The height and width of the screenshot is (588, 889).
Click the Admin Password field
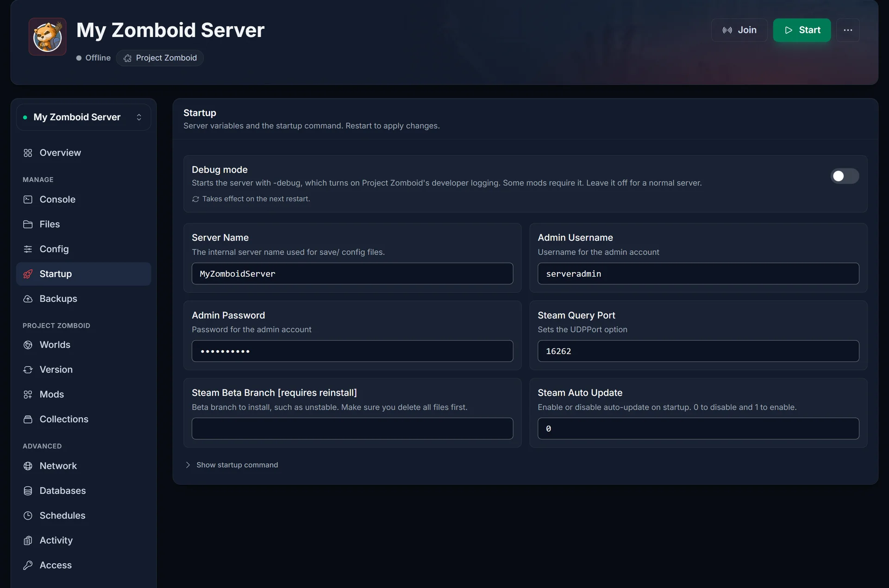pos(352,351)
